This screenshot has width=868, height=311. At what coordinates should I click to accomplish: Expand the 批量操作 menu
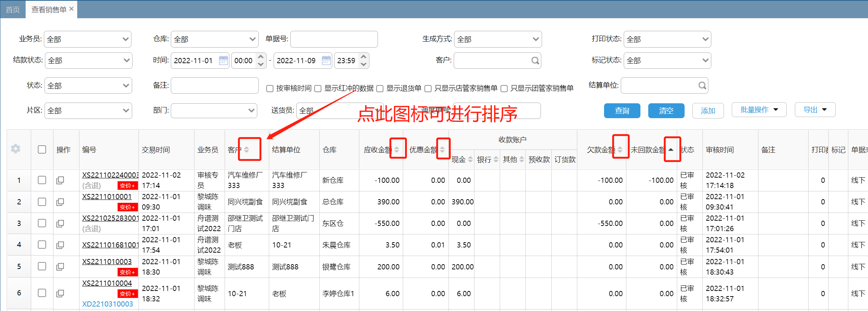[759, 110]
